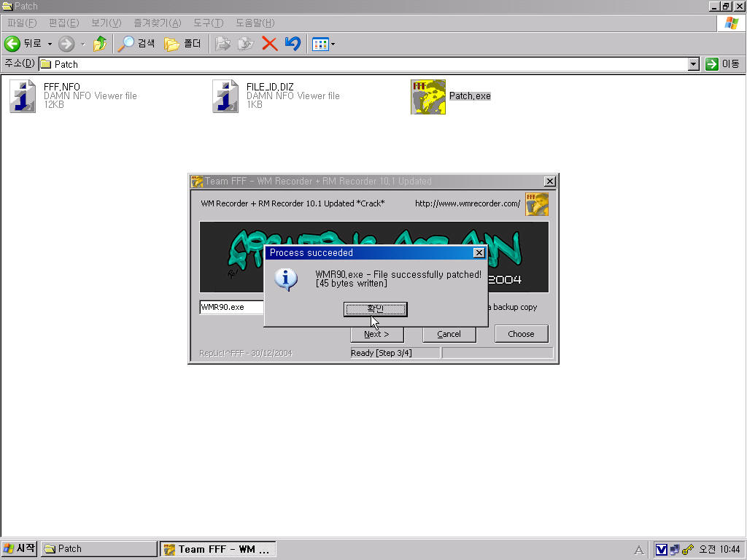Click the clock showing 오전 10:44

tap(719, 550)
